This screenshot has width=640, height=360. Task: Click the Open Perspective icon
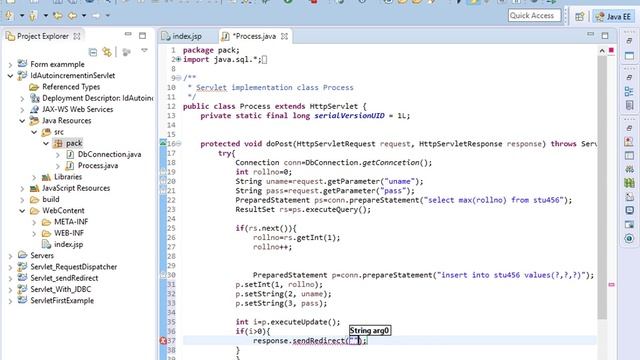(x=580, y=16)
